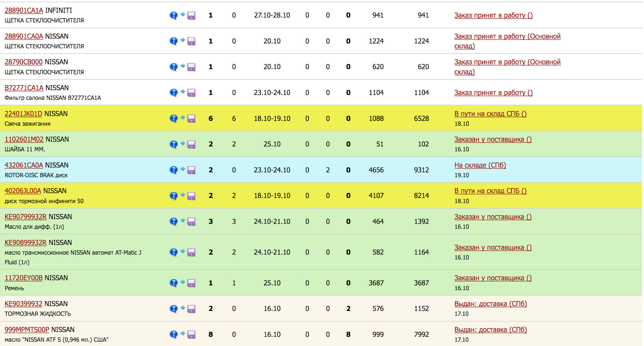Click the blue arrow icon for 1102601M02

[x=183, y=143]
